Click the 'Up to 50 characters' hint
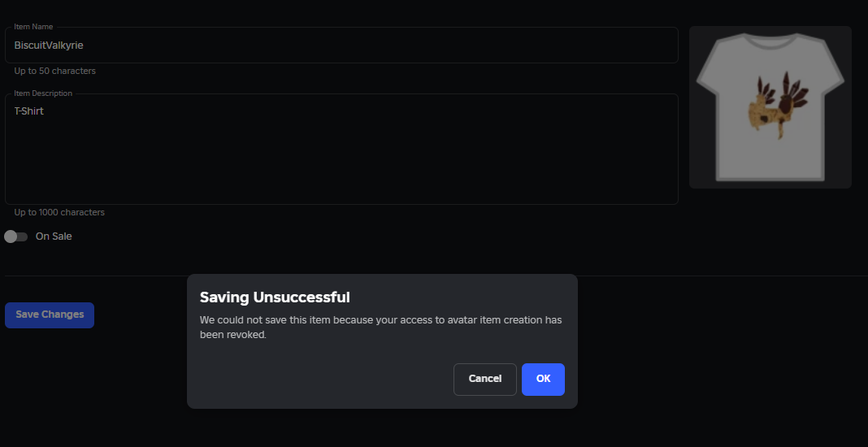 tap(54, 71)
